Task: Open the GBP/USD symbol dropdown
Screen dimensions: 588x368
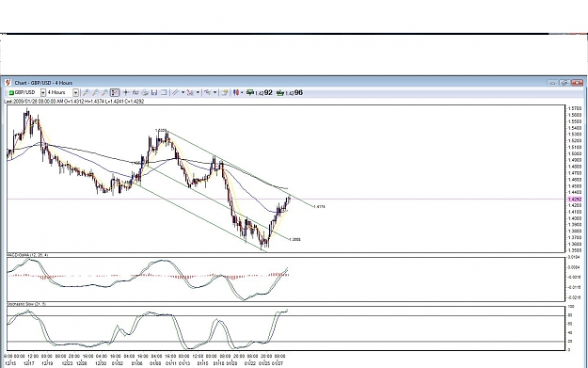Action: [x=43, y=92]
